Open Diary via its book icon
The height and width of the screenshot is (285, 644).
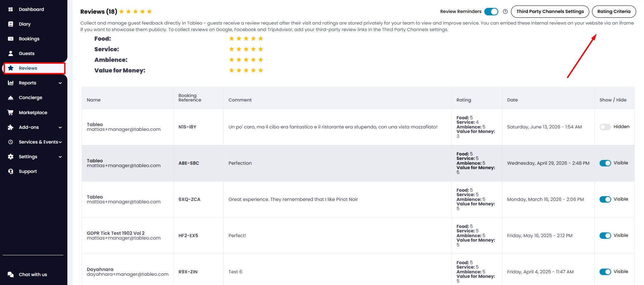11,24
